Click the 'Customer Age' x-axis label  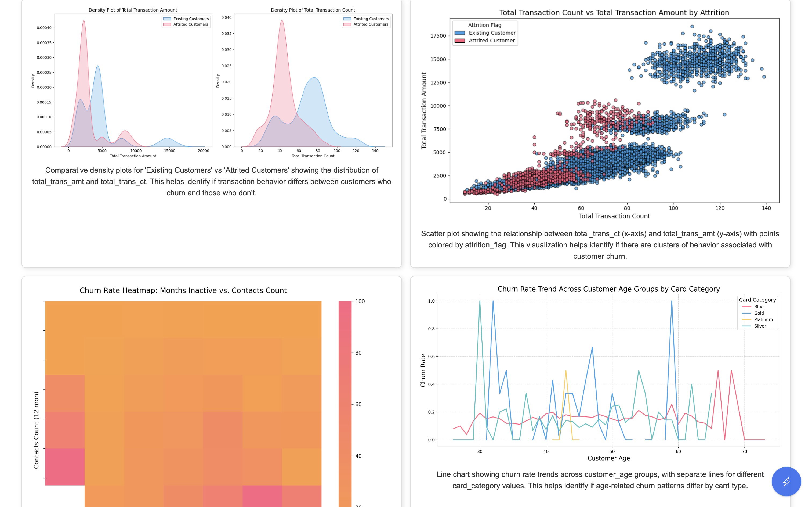[x=608, y=458]
